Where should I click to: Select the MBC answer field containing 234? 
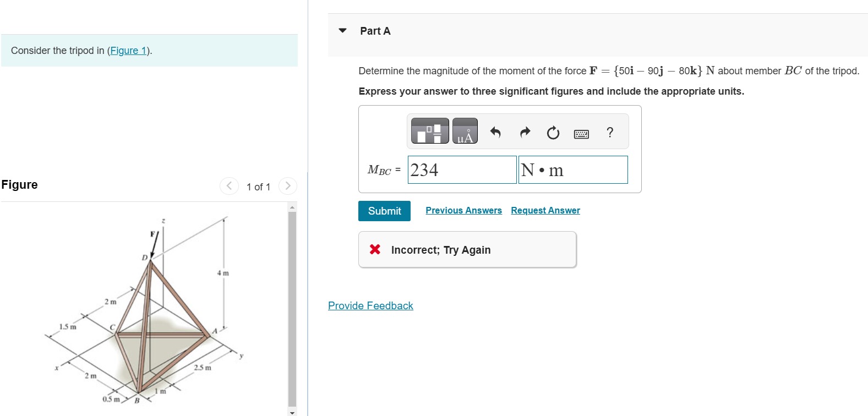[462, 169]
